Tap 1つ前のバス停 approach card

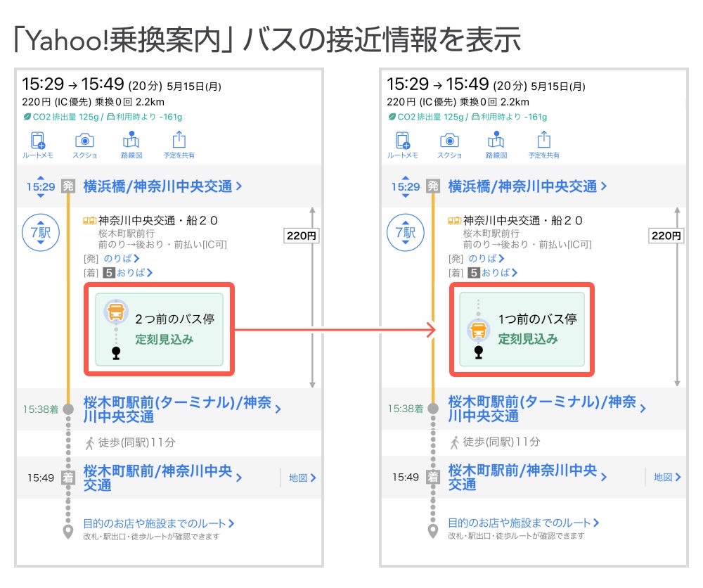[522, 329]
